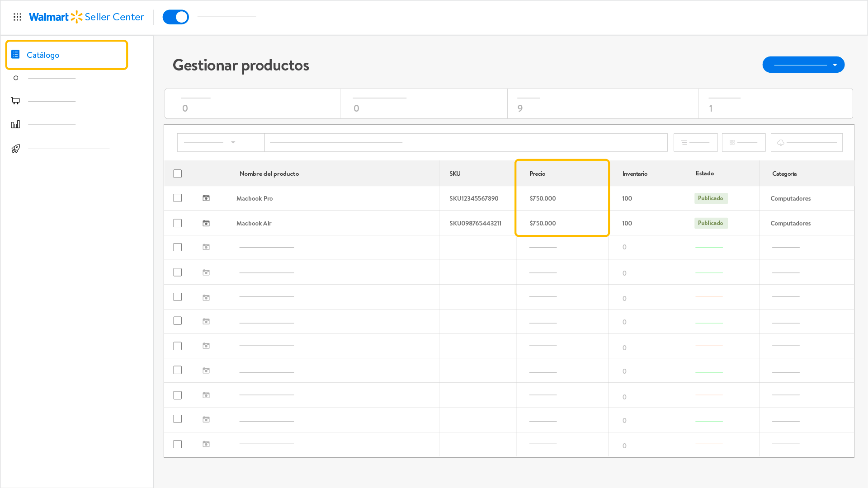Click the image icon in third row
Viewport: 868px width, 488px height.
click(206, 247)
